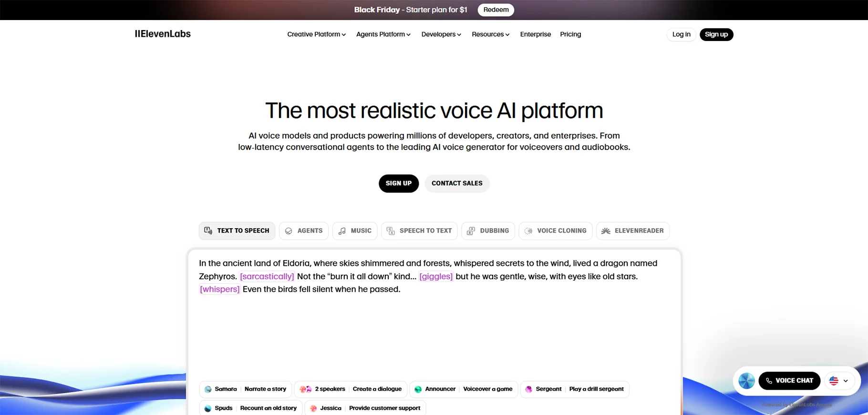Select the Music tab

[355, 231]
